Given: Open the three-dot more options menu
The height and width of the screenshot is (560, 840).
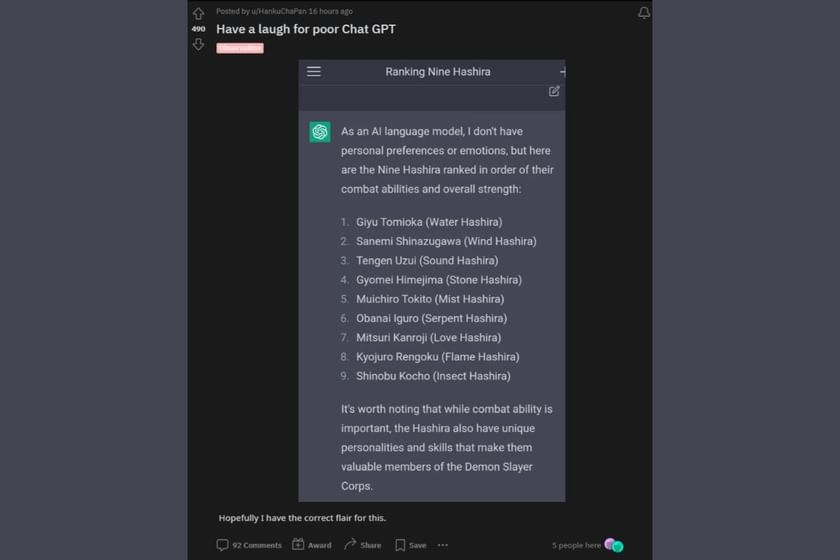Looking at the screenshot, I should click(x=443, y=545).
